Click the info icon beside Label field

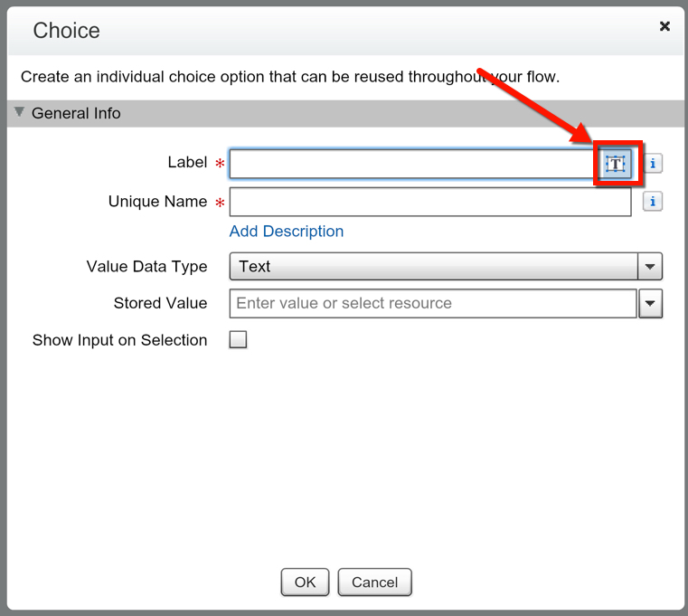click(x=653, y=164)
